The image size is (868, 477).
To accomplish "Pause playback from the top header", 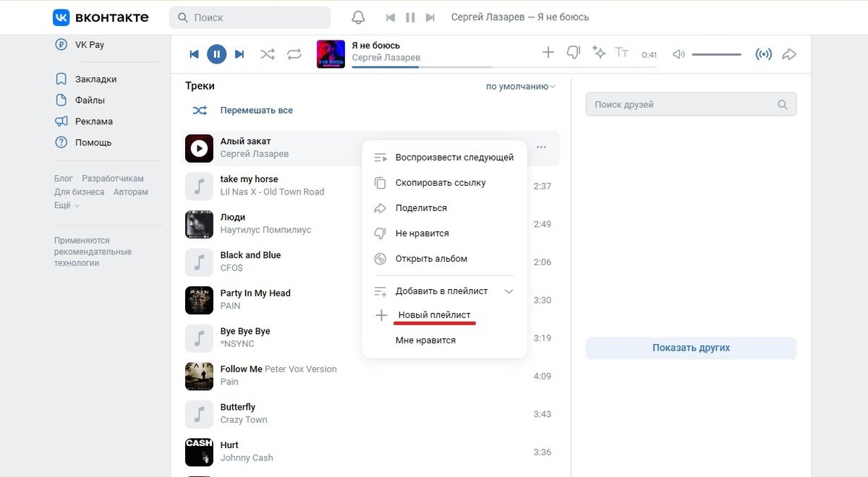I will click(x=410, y=17).
